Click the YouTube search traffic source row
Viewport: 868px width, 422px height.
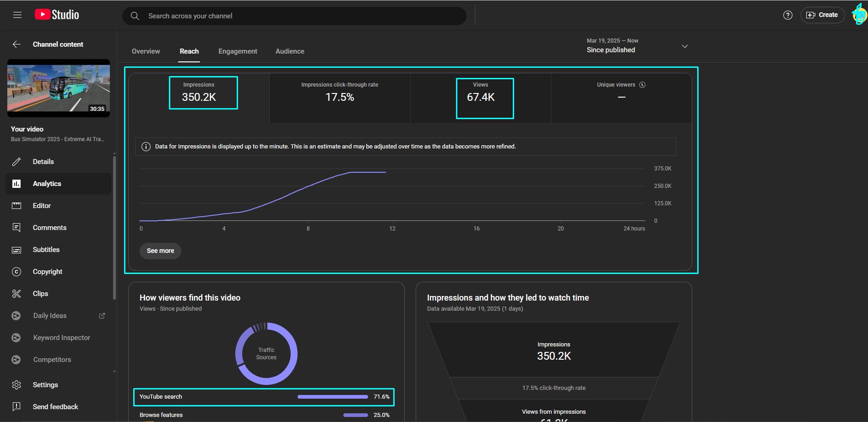click(x=264, y=397)
